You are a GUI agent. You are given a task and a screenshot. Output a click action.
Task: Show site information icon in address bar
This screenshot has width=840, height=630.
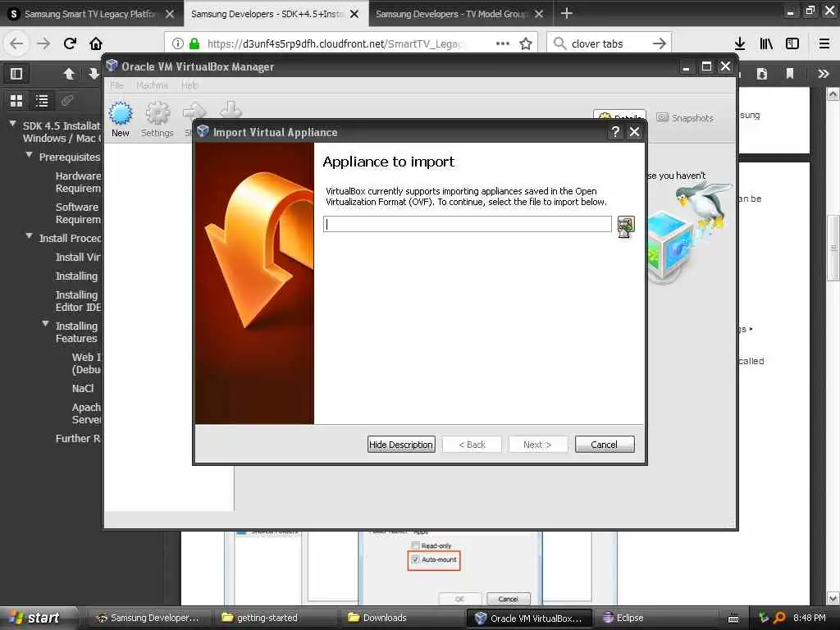click(x=178, y=43)
